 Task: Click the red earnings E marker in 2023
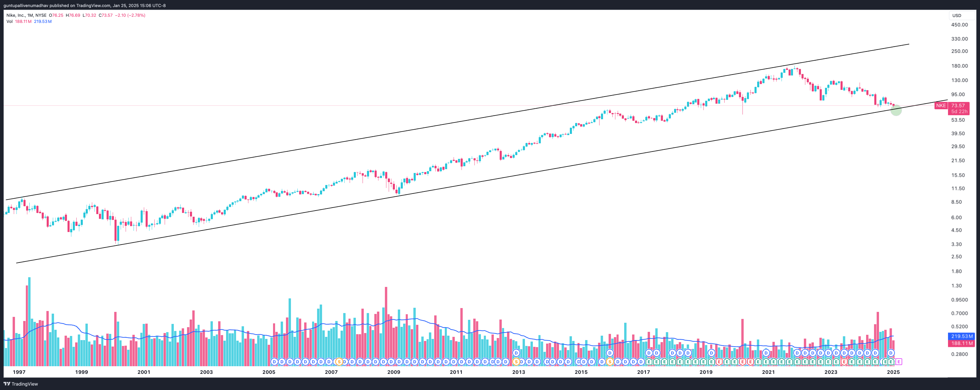pyautogui.click(x=844, y=362)
